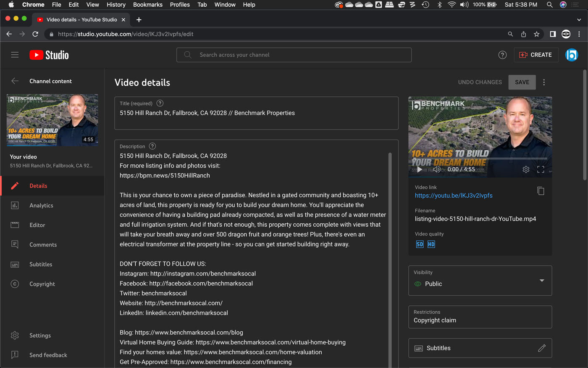The width and height of the screenshot is (588, 368).
Task: Click the filename listing-video-5150-hill-ranch-dr-YouTube.mp4
Action: coord(475,219)
